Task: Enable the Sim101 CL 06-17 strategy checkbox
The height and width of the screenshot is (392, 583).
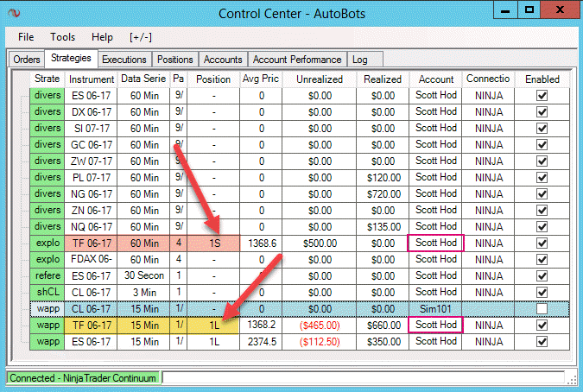Action: [x=542, y=309]
